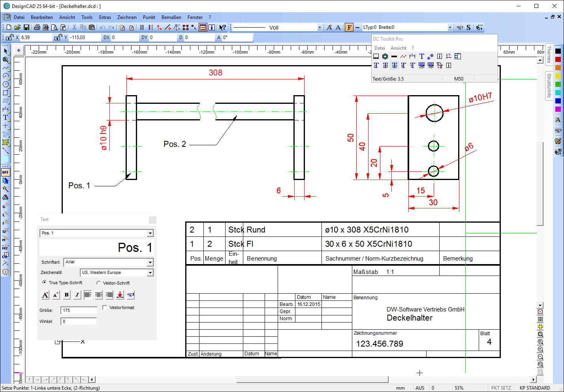The width and height of the screenshot is (564, 392).
Task: Click the Print icon in main toolbar
Action: [x=37, y=27]
